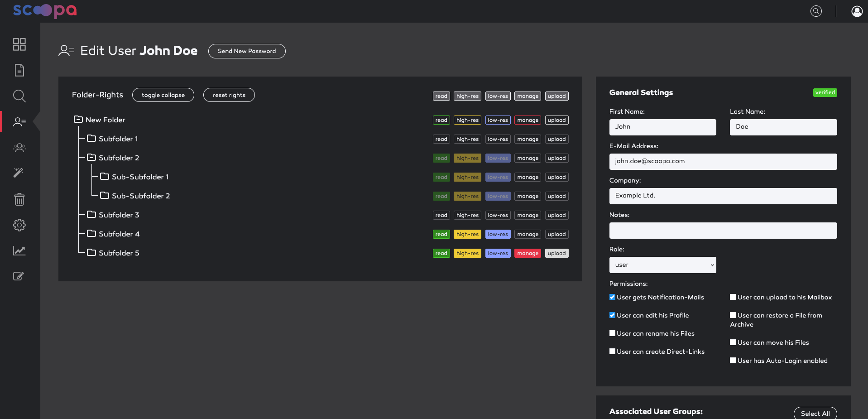This screenshot has width=868, height=419.
Task: Click the top bar search icon
Action: [816, 11]
